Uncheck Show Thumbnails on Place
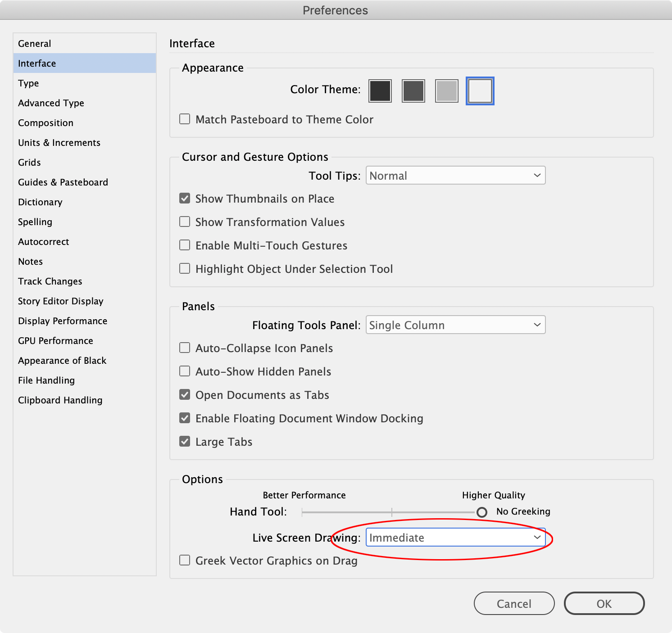672x633 pixels. tap(185, 198)
